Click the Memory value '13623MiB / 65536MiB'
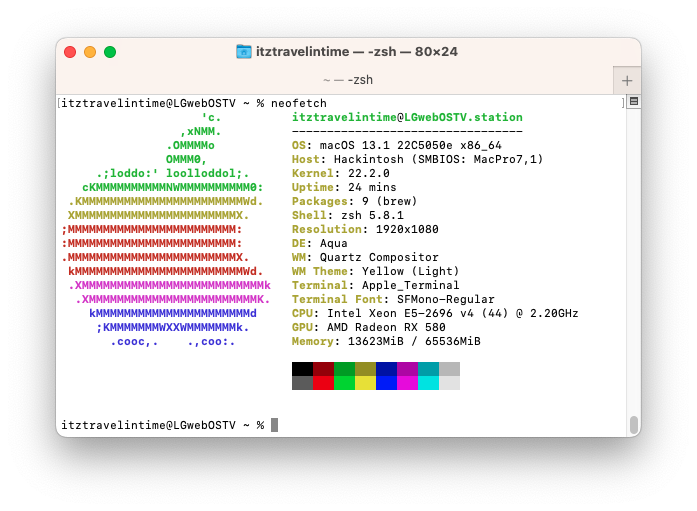 414,341
